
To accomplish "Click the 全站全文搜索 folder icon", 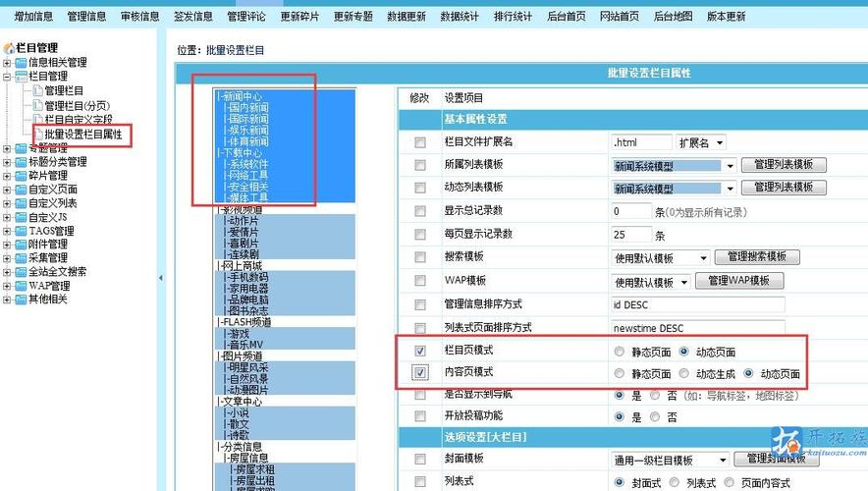I will click(21, 272).
